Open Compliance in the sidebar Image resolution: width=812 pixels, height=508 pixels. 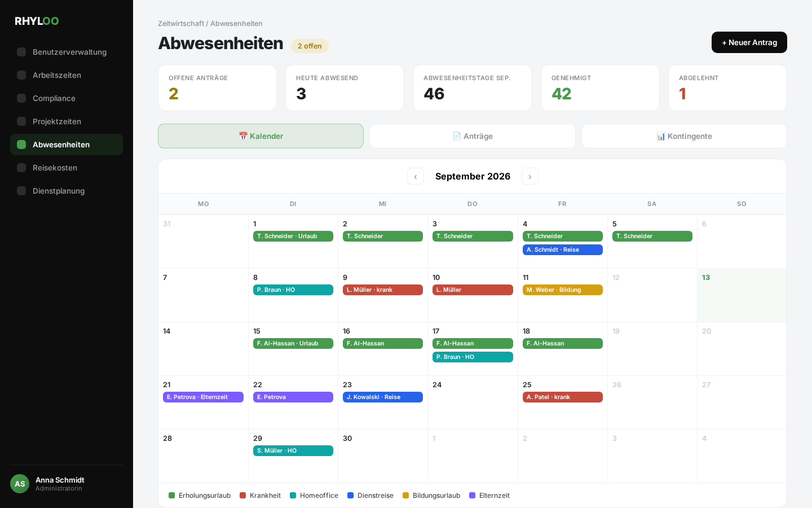pyautogui.click(x=67, y=98)
